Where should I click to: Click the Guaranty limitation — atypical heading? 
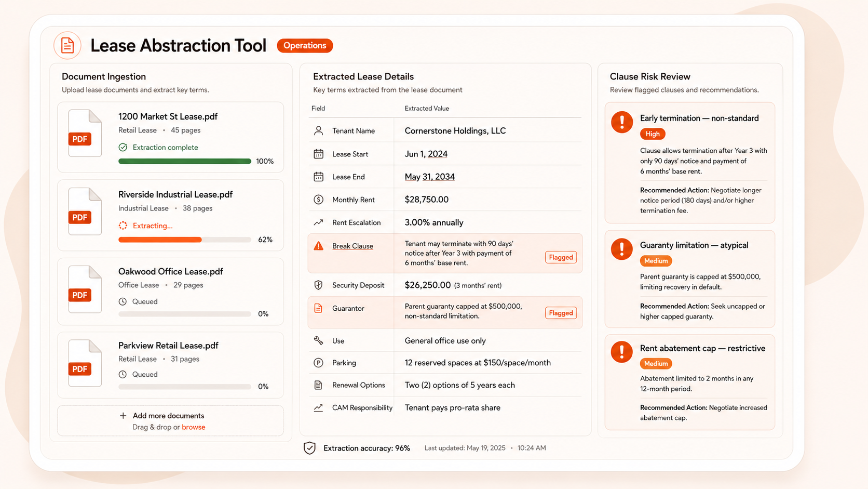[694, 245]
